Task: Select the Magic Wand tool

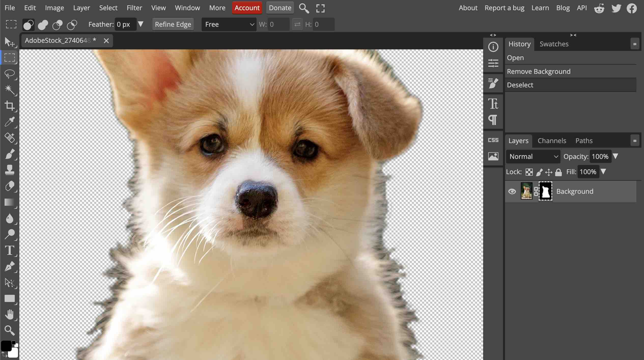Action: tap(10, 89)
